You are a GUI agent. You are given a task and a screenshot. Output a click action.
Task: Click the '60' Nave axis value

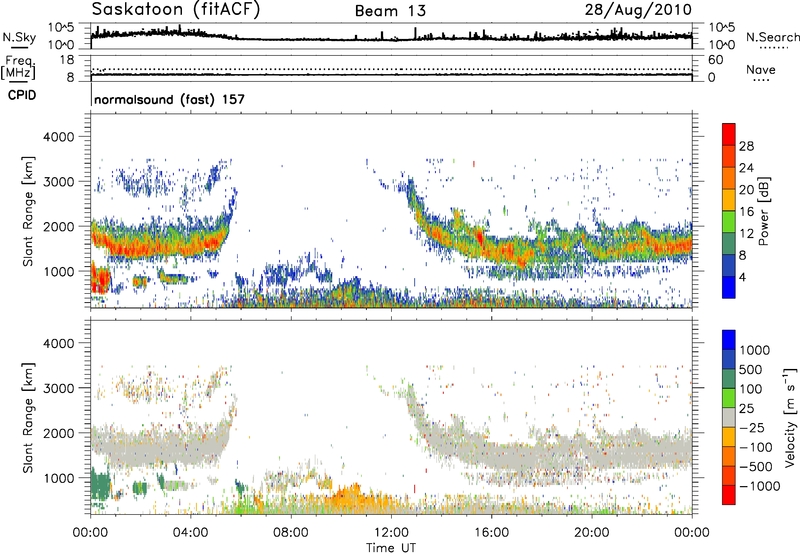point(715,60)
